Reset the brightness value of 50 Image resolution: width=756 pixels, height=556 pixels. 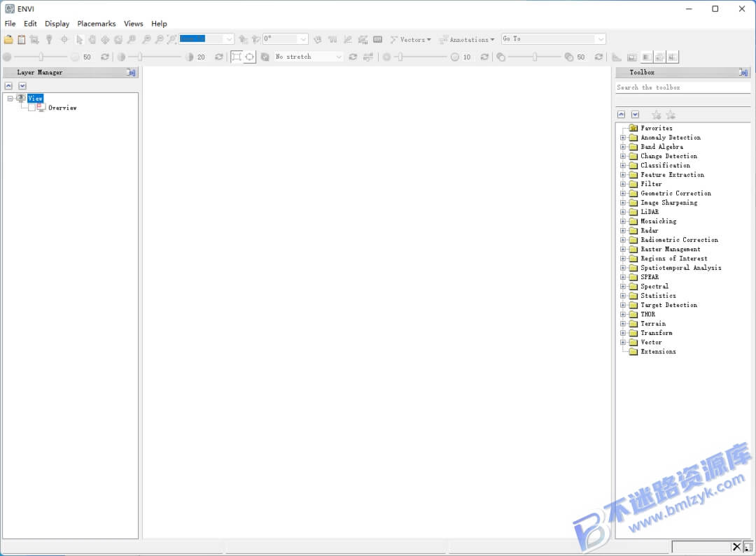pos(104,57)
